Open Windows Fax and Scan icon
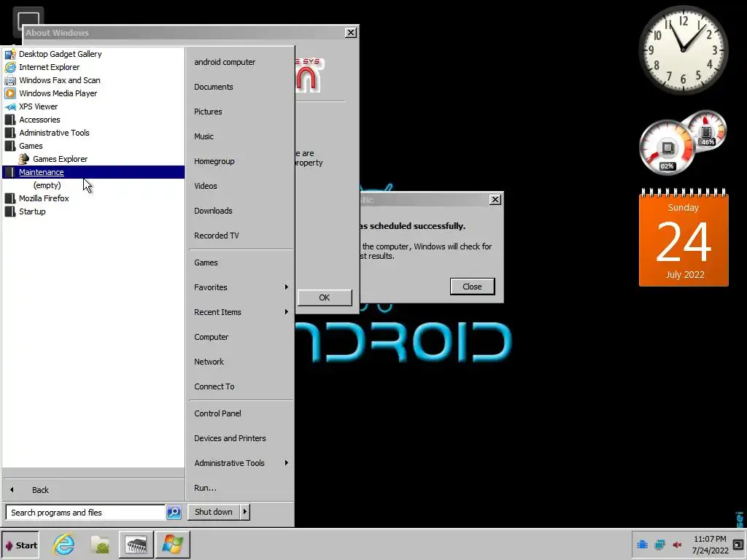747x560 pixels. (10, 80)
